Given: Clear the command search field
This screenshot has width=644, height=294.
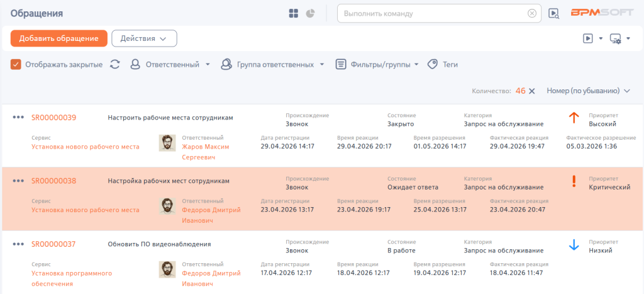Looking at the screenshot, I should click(532, 14).
